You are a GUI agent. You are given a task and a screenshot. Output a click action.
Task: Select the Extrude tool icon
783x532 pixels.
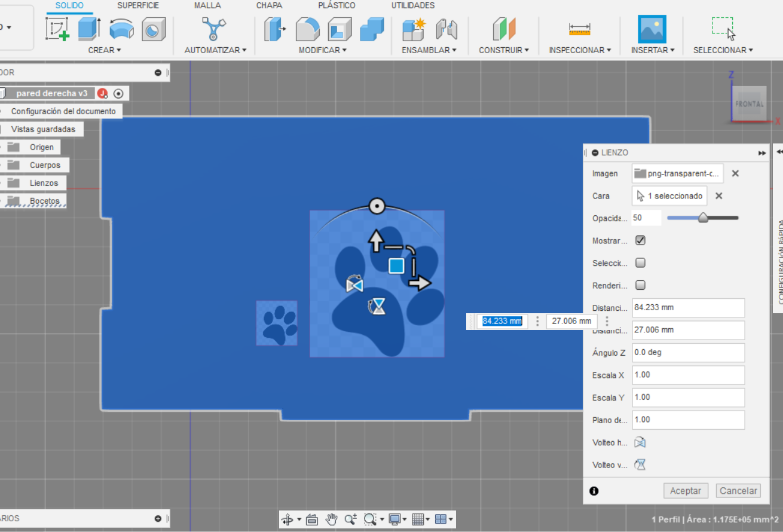(x=90, y=29)
